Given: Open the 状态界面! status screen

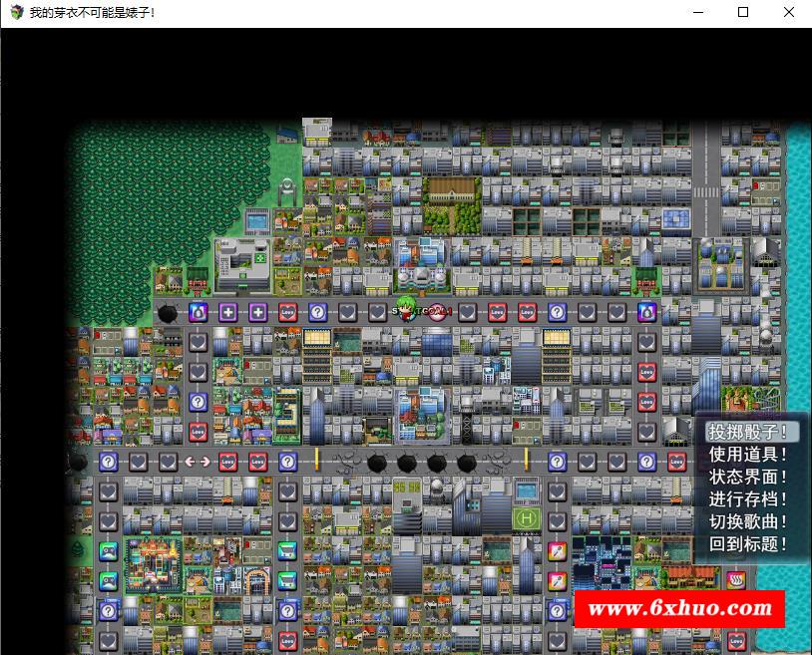Looking at the screenshot, I should coord(747,477).
